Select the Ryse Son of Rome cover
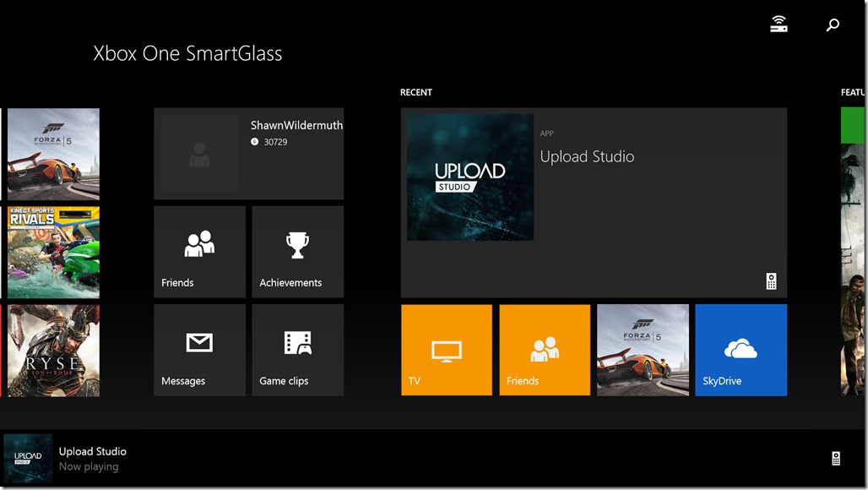Viewport: 868px width, 490px height. click(53, 350)
